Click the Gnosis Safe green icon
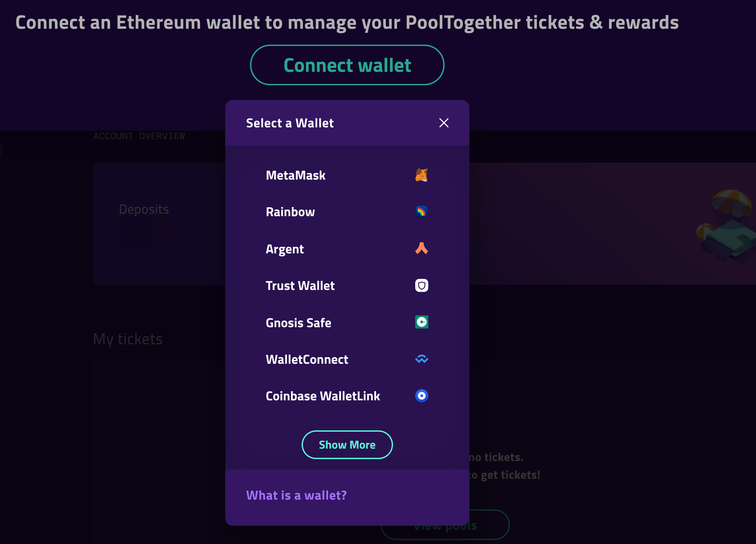 pyautogui.click(x=421, y=322)
